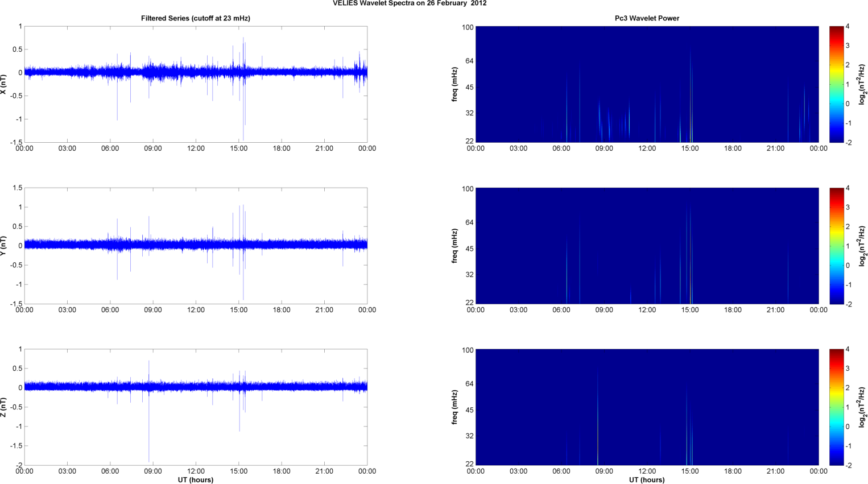Click the '64' frequency tick of the top spectrogram
Image resolution: width=868 pixels, height=484 pixels.
pyautogui.click(x=469, y=61)
